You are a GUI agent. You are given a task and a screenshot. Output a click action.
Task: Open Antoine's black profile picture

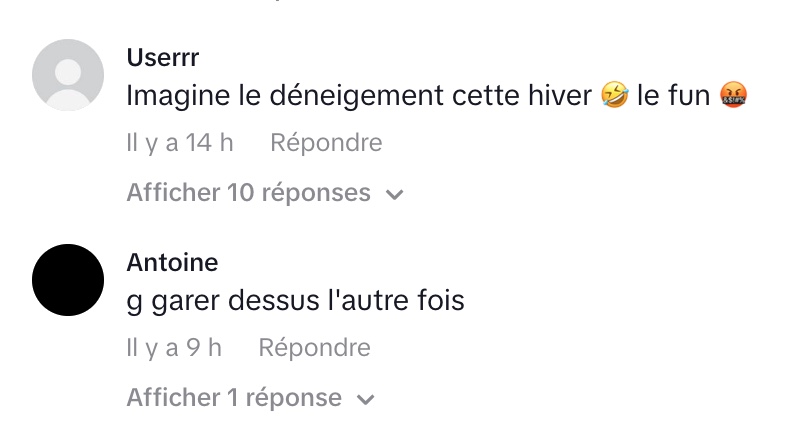coord(68,280)
